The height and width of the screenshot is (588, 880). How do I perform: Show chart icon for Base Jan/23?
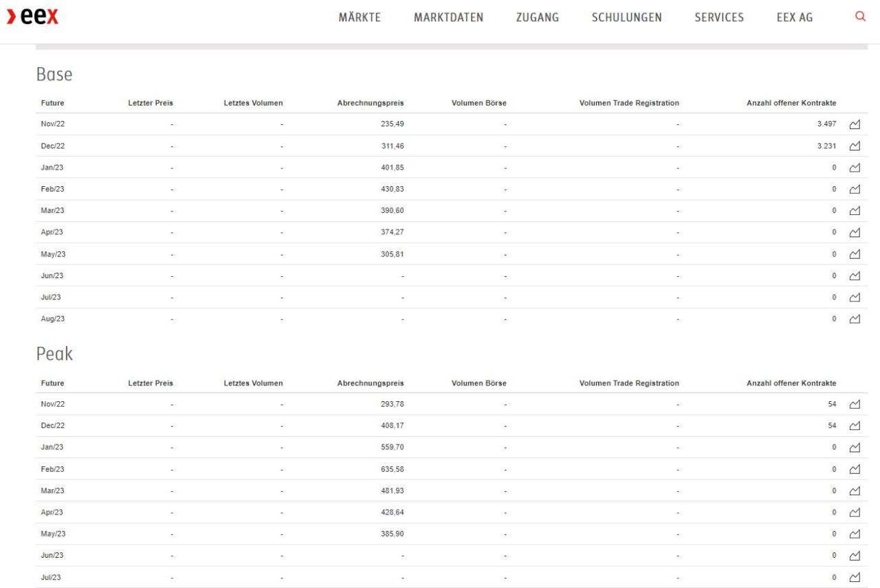pos(855,168)
